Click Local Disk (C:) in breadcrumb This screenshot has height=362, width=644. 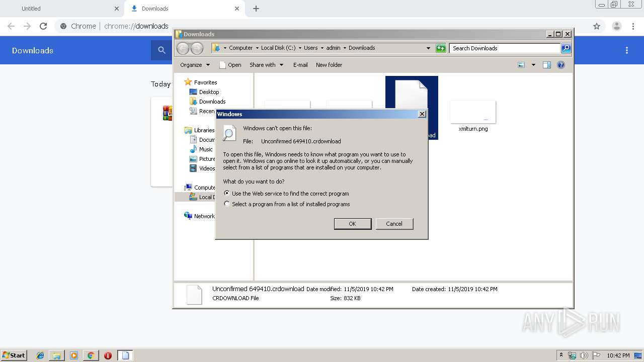(x=278, y=48)
